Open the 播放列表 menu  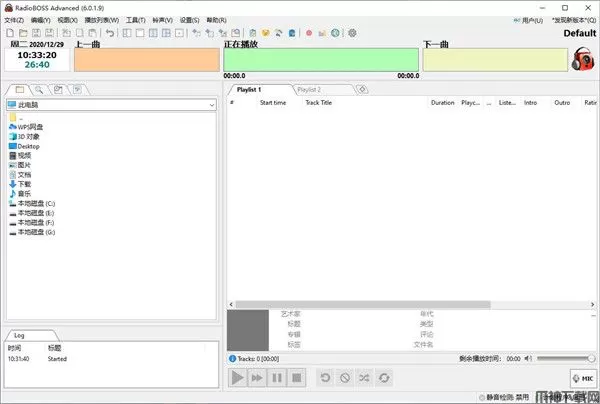102,20
